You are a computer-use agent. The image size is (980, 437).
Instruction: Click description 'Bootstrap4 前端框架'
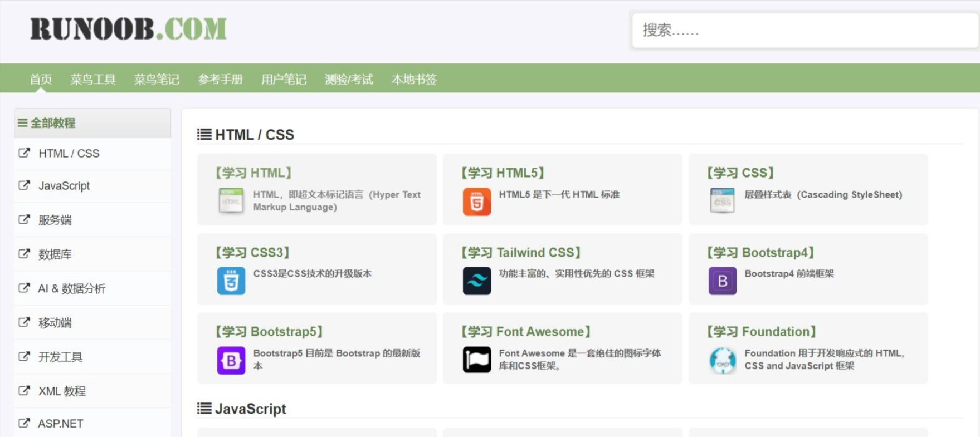coord(789,273)
